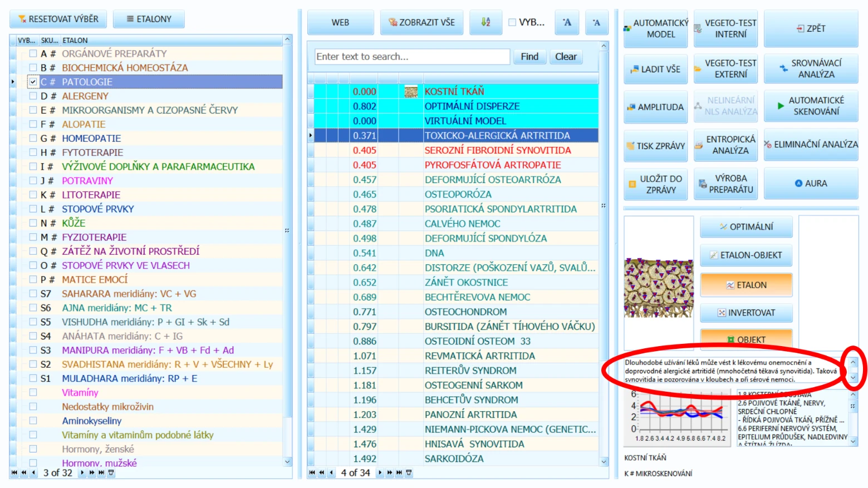This screenshot has height=488, width=868.
Task: Open filter icon in the '4 of 34' navigator
Action: tap(409, 473)
